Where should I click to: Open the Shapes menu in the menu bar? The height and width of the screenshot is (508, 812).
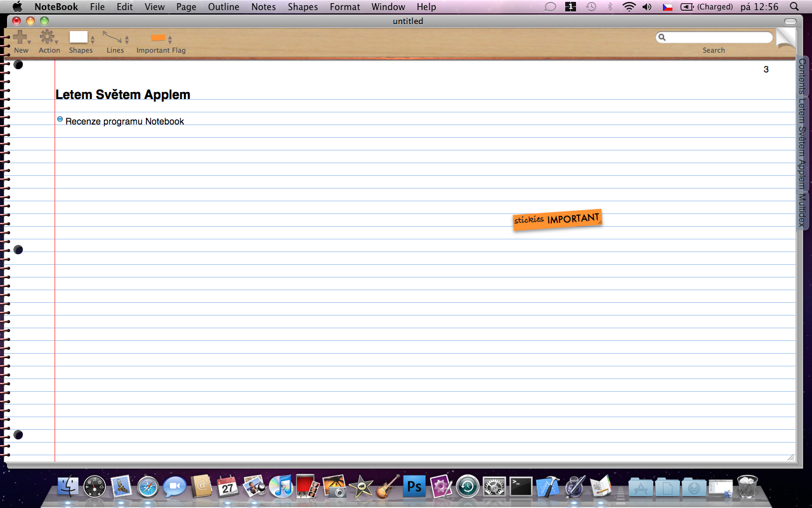(x=303, y=7)
